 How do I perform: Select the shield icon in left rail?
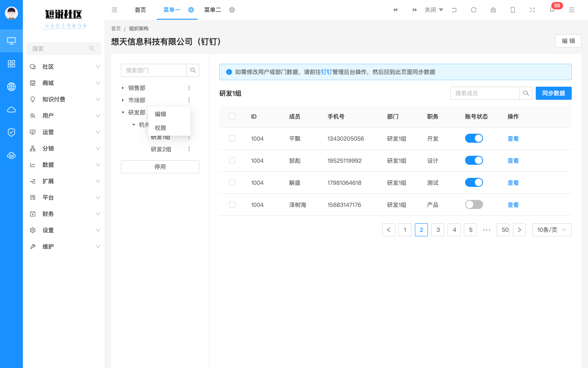[x=11, y=132]
